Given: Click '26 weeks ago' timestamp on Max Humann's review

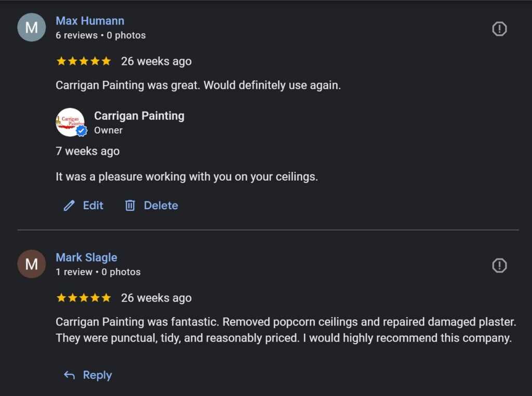Looking at the screenshot, I should tap(157, 61).
